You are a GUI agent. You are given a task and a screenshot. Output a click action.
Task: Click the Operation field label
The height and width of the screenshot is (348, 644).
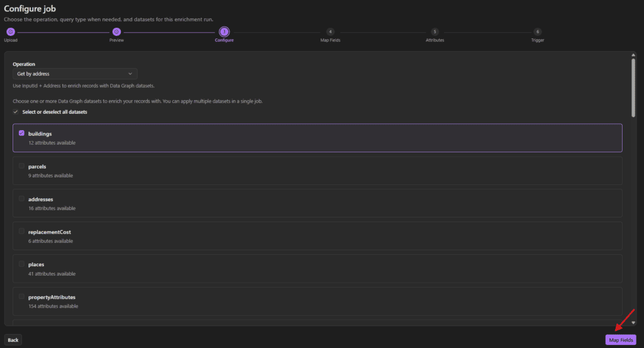pos(24,64)
